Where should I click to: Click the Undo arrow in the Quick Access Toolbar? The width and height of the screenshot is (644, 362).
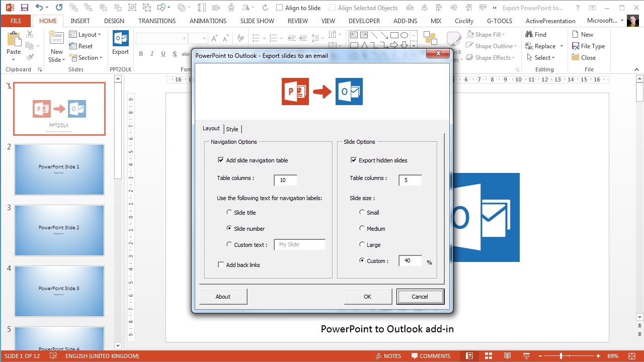[39, 8]
